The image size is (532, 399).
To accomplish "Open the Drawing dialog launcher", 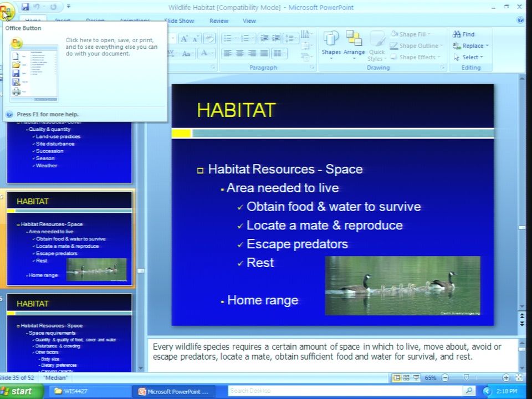I will point(442,68).
